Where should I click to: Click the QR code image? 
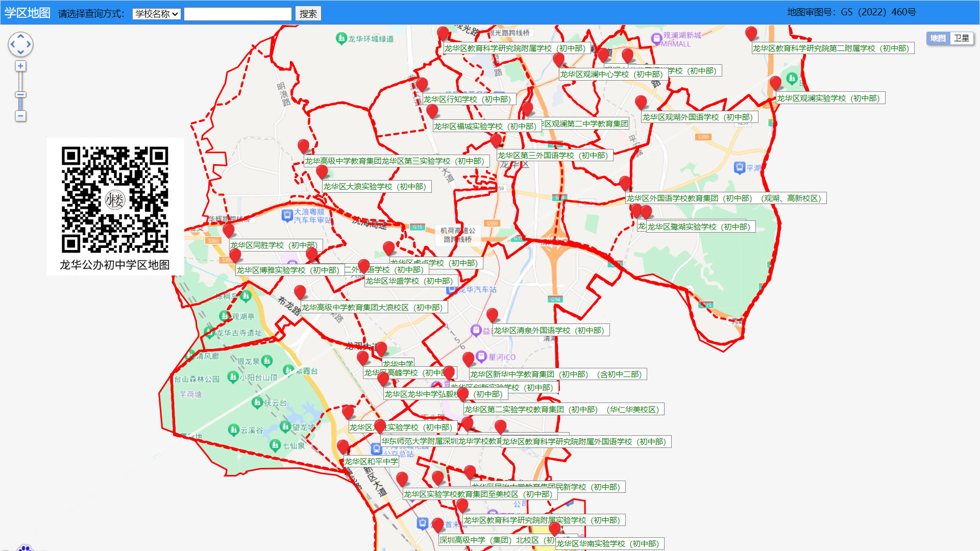(x=115, y=200)
